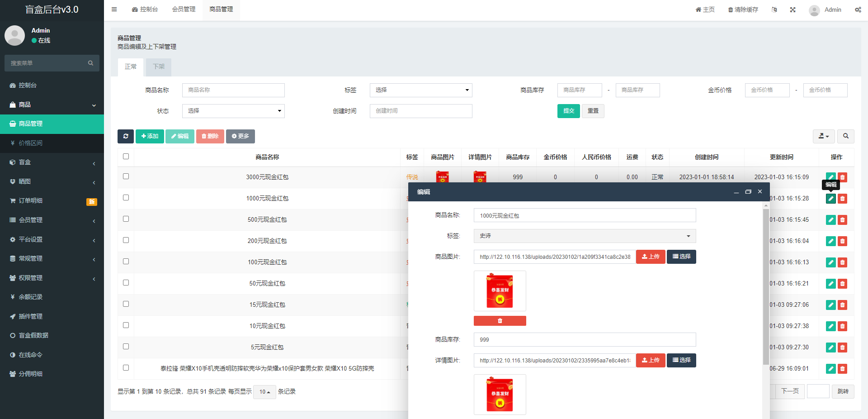Click the refresh icon in table toolbar
This screenshot has height=419, width=868.
click(126, 136)
